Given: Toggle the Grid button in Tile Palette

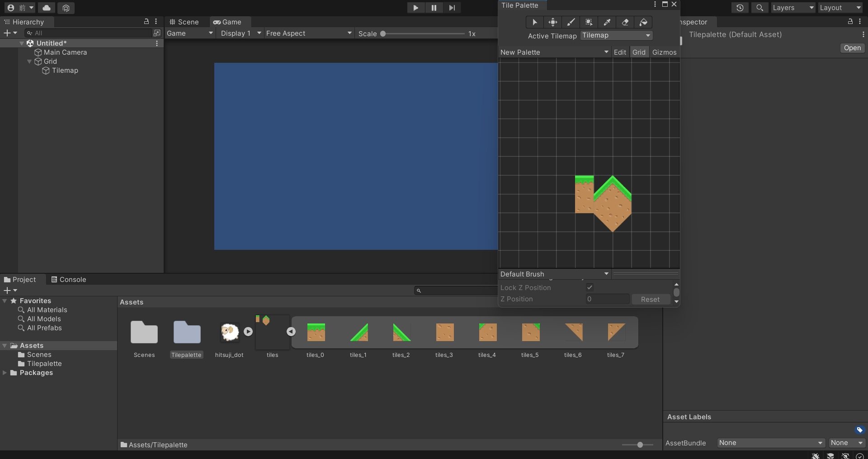Looking at the screenshot, I should [639, 52].
